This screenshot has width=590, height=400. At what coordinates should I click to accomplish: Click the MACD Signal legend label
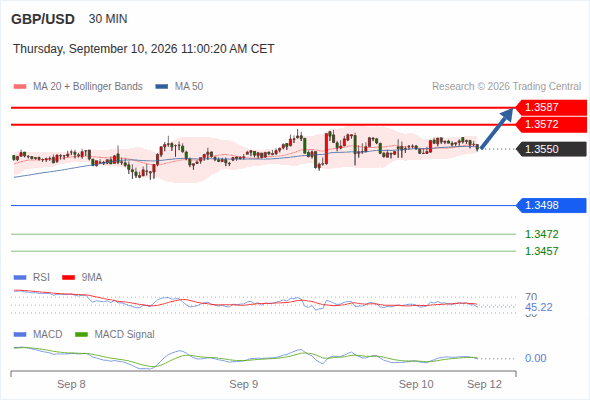coord(125,335)
